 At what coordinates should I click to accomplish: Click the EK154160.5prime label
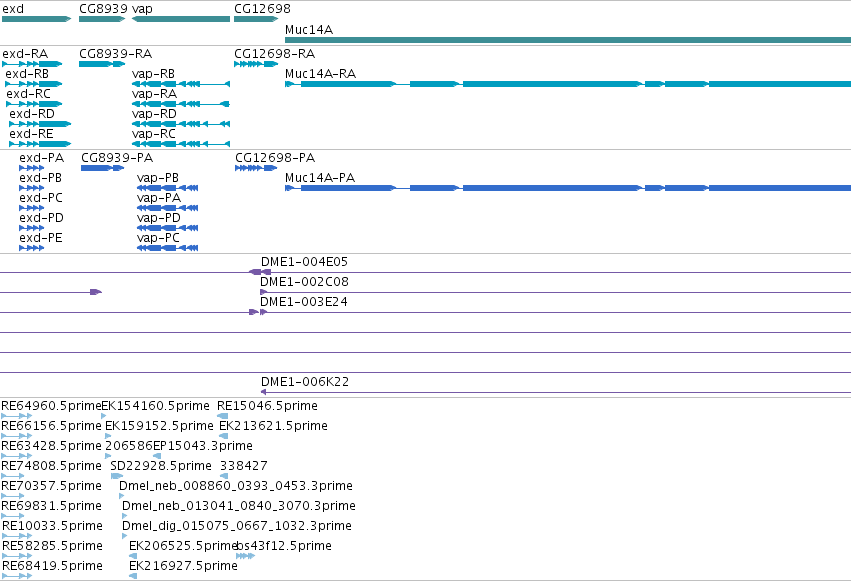point(155,406)
